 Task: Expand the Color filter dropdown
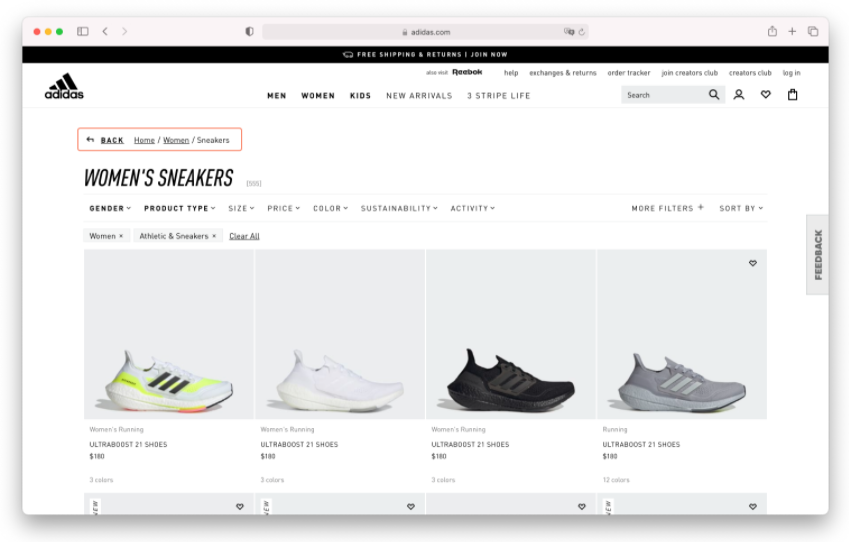[330, 208]
